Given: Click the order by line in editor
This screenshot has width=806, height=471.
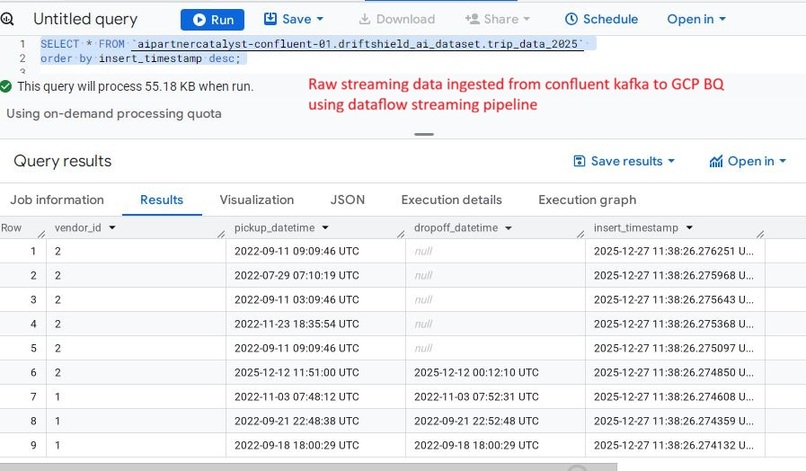Looking at the screenshot, I should pos(140,59).
